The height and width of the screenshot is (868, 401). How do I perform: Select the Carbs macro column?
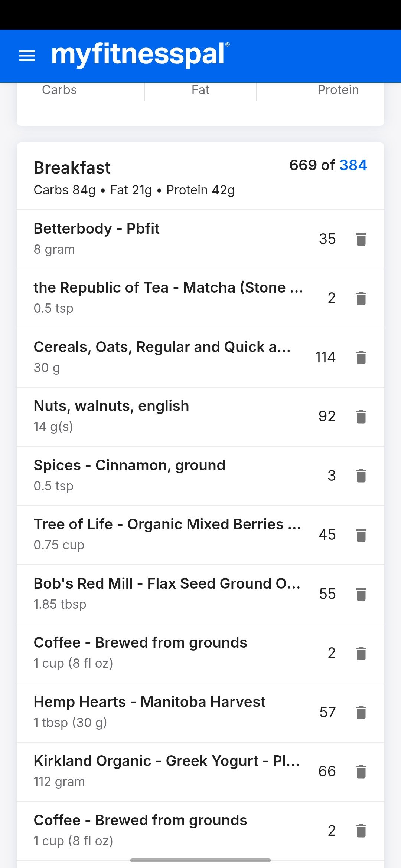pos(59,90)
